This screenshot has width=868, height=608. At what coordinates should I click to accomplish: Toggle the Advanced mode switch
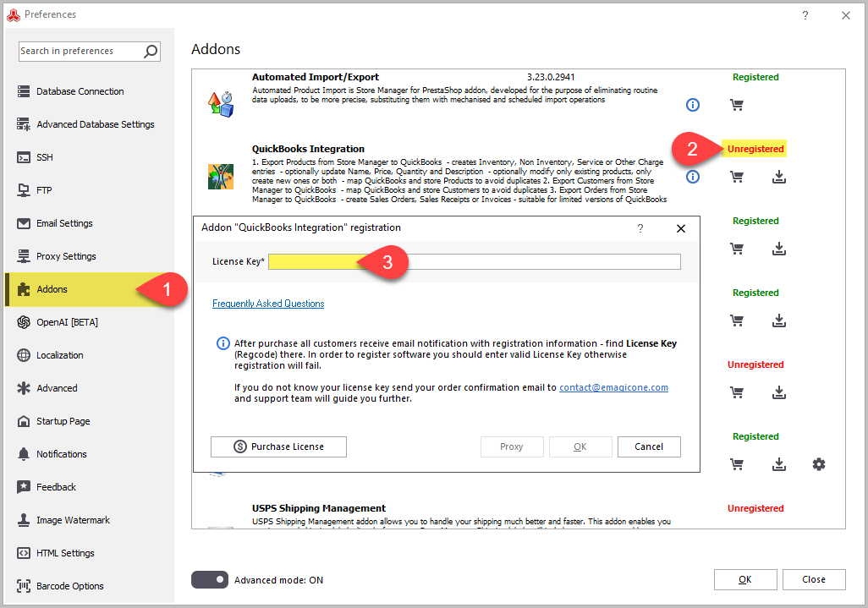[x=209, y=580]
